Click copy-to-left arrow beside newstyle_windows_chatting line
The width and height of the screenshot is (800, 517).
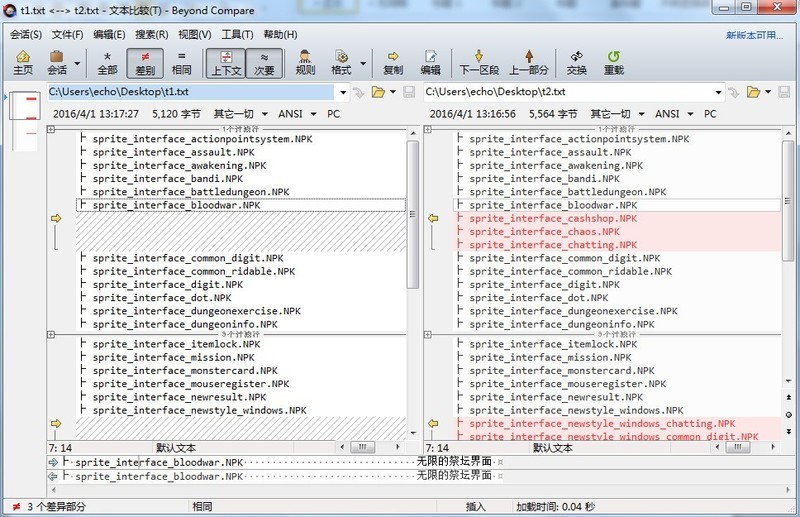(433, 424)
